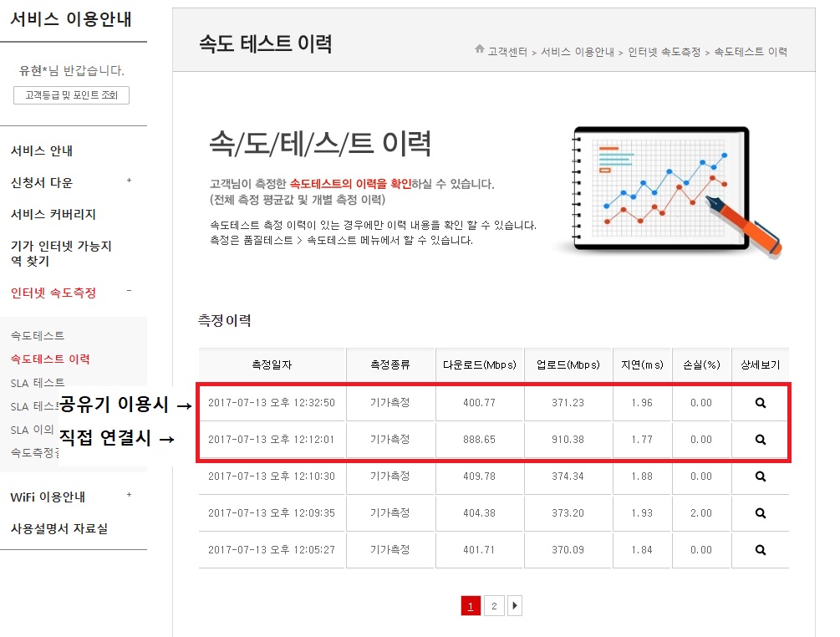Select page 1 in pagination
This screenshot has width=840, height=637.
471,606
